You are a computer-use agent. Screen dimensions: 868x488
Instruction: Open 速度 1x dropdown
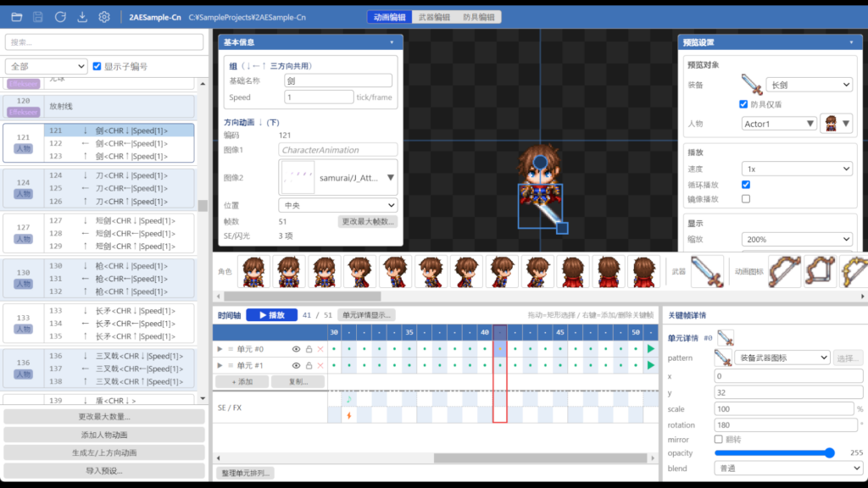point(797,169)
